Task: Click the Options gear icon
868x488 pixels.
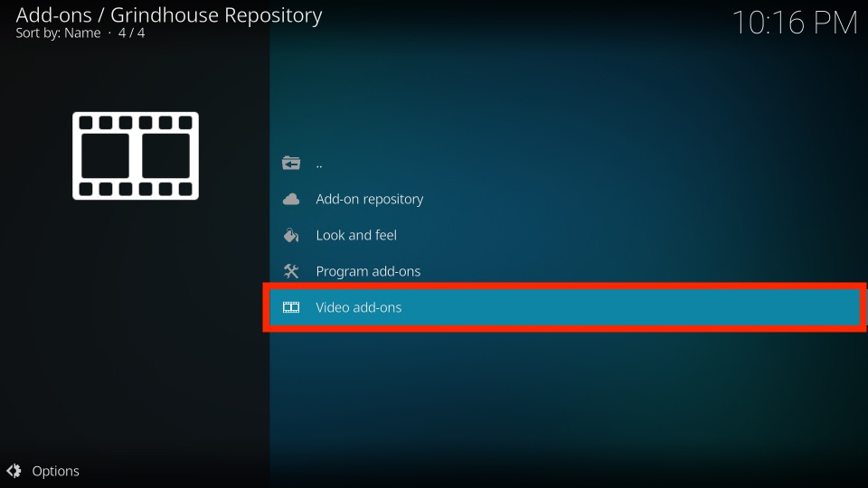Action: 14,471
